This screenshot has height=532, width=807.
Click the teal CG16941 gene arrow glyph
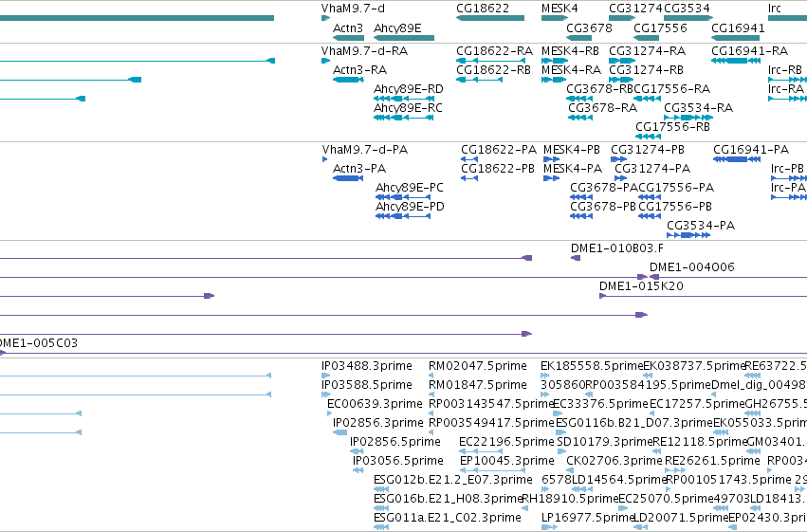tap(736, 38)
